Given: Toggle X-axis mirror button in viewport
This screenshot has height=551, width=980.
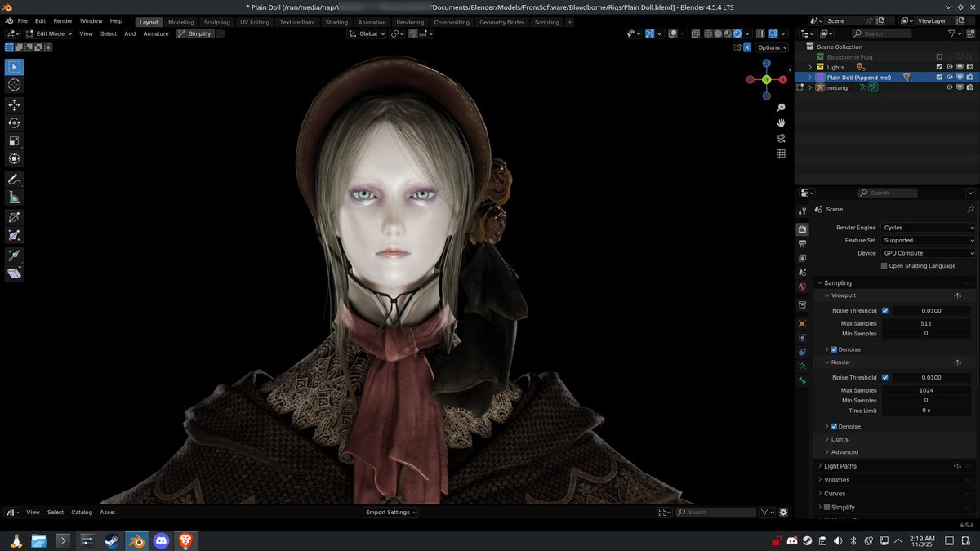Looking at the screenshot, I should pyautogui.click(x=747, y=47).
